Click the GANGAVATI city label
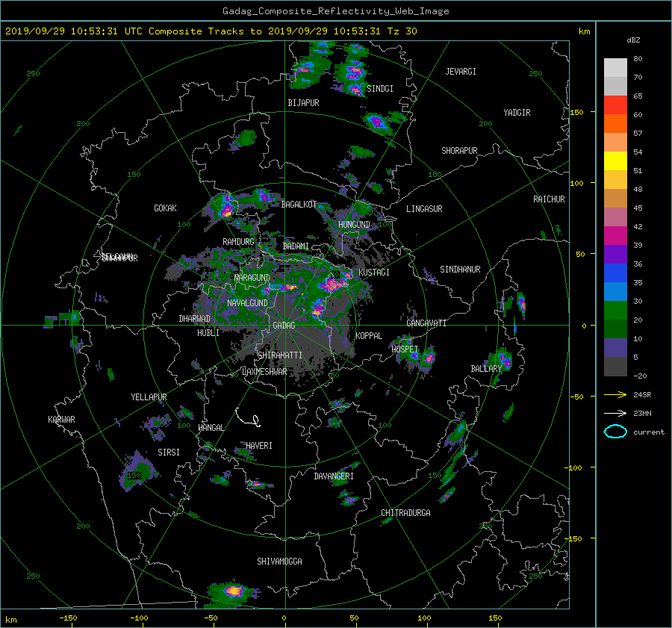Viewport: 672px width, 628px height. pyautogui.click(x=426, y=323)
